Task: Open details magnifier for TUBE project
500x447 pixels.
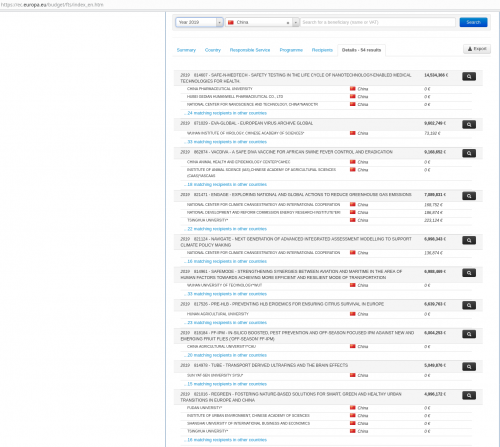Action: [469, 367]
